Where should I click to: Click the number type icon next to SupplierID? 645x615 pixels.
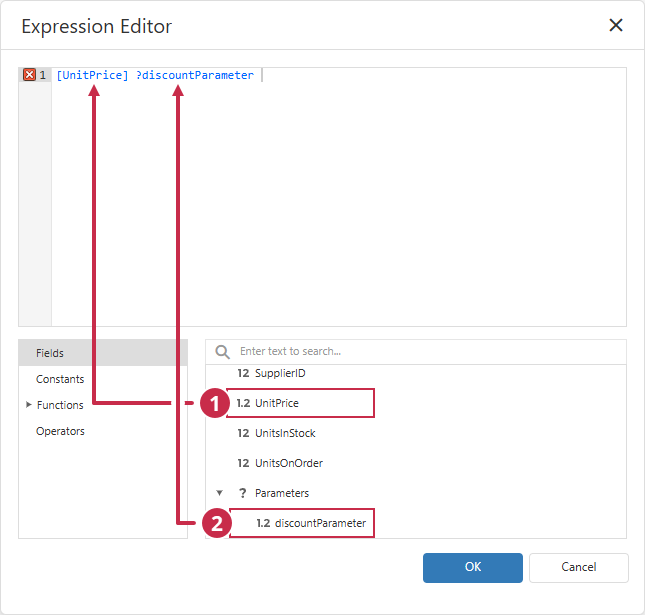pyautogui.click(x=243, y=373)
